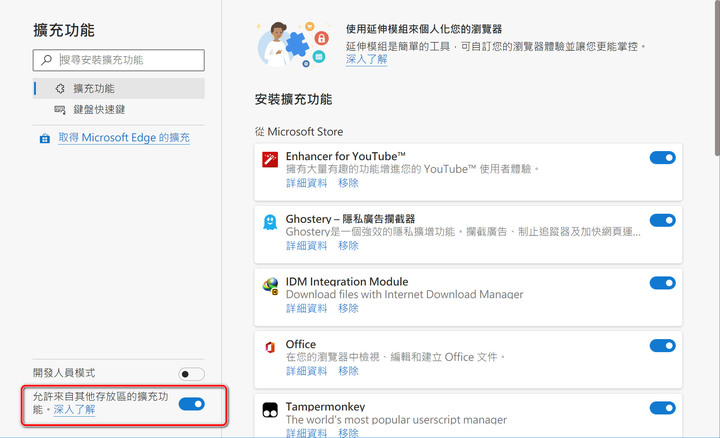Viewport: 720px width, 438px height.
Task: Click 移除 to remove Ghostery
Action: [348, 246]
